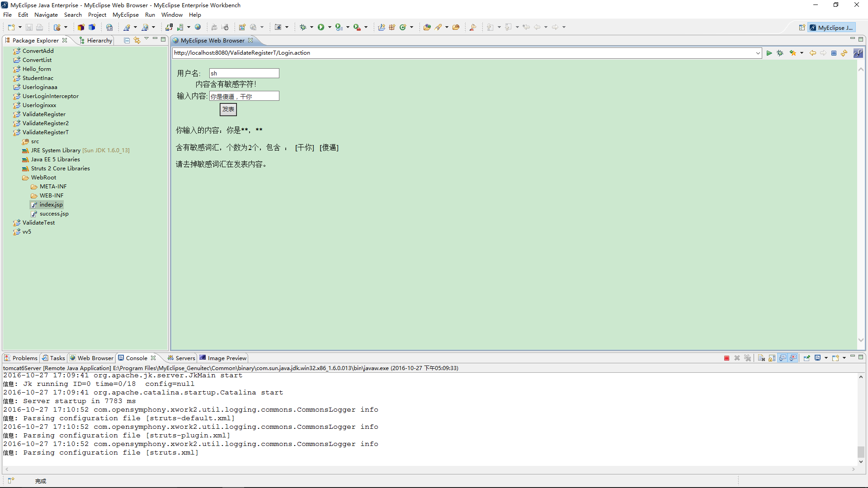The image size is (868, 488).
Task: Click the Open Perspective icon
Action: [x=802, y=28]
